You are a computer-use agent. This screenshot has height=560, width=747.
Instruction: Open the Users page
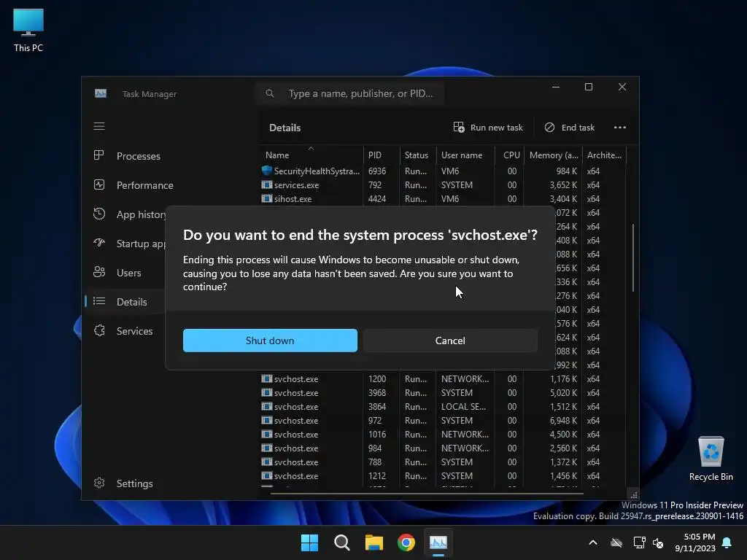[126, 273]
